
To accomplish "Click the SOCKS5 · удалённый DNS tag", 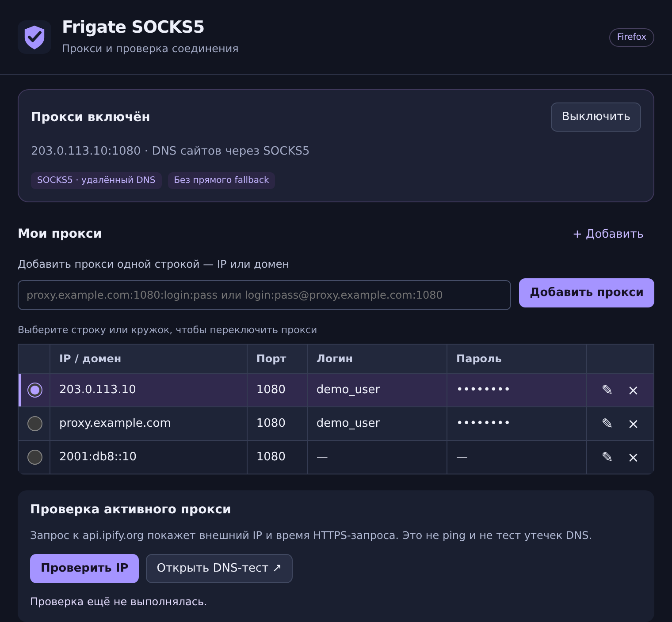I will coord(96,180).
